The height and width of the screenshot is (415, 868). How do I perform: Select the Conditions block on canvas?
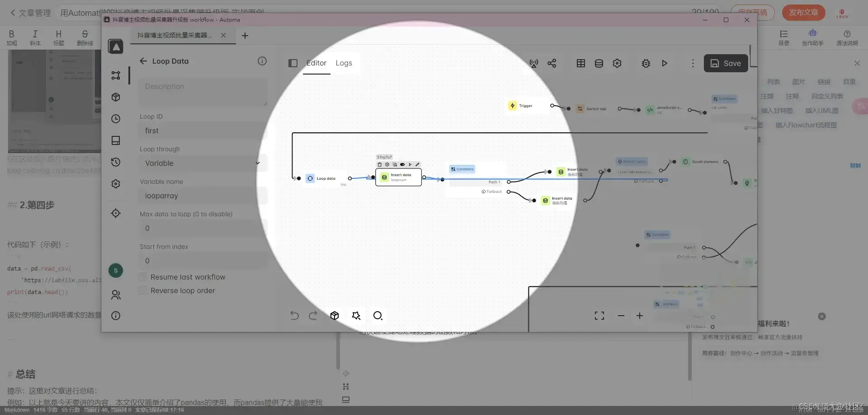(x=462, y=169)
